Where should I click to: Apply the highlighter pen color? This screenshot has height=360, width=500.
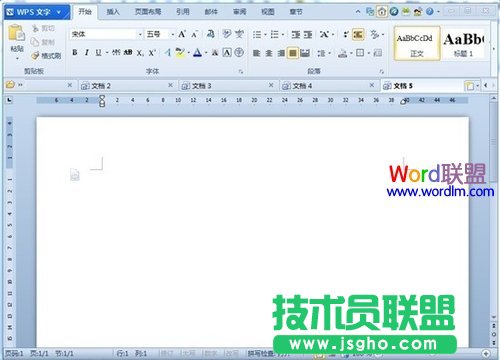click(x=180, y=53)
